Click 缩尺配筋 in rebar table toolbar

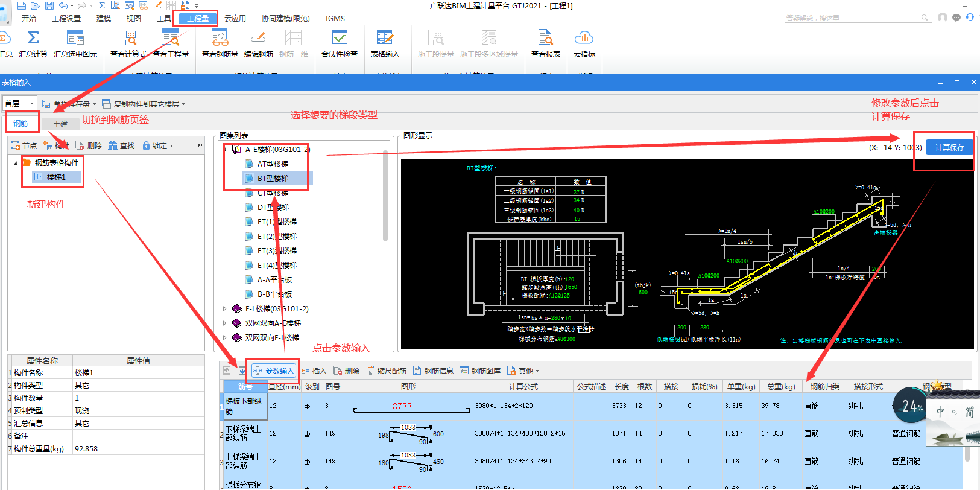[386, 371]
